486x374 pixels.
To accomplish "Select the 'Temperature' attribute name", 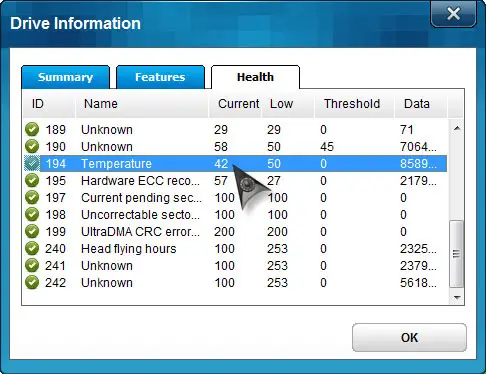I will click(x=116, y=164).
